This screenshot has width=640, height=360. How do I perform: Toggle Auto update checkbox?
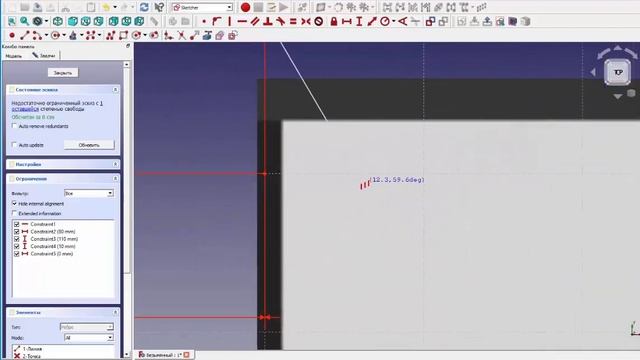pyautogui.click(x=14, y=145)
